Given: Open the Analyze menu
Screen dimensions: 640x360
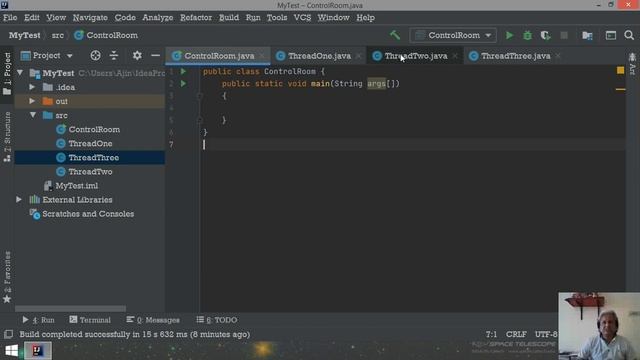Looking at the screenshot, I should pyautogui.click(x=158, y=18).
